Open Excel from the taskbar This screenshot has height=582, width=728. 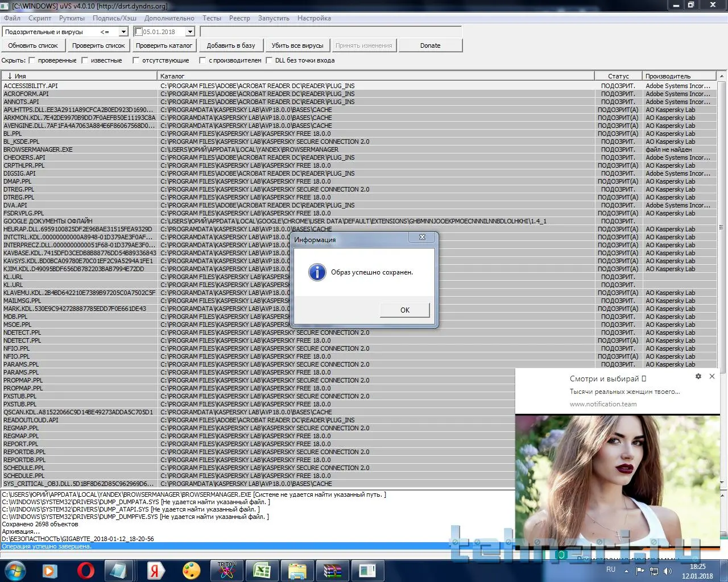tap(262, 571)
